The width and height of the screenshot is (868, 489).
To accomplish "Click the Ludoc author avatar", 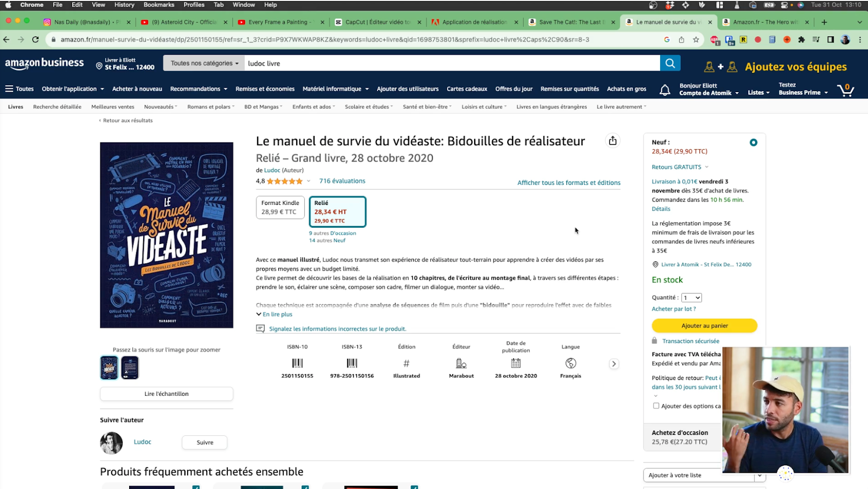I will tap(111, 443).
